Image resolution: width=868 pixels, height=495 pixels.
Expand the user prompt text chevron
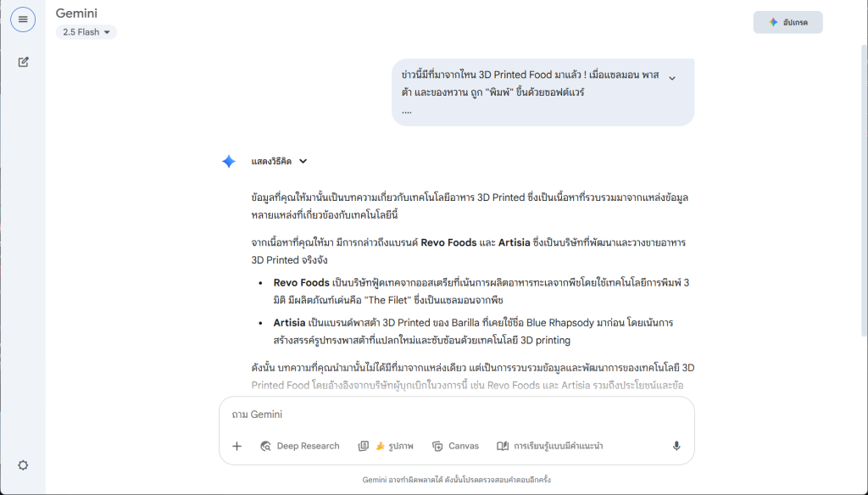(x=672, y=78)
